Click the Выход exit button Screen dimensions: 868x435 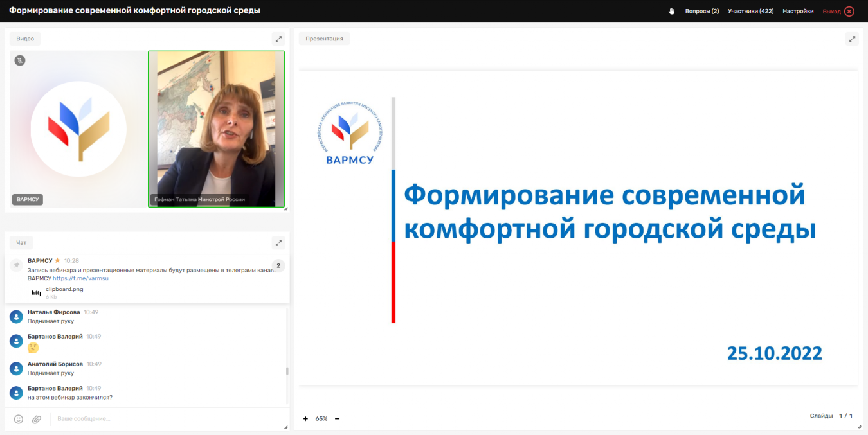[x=838, y=11]
